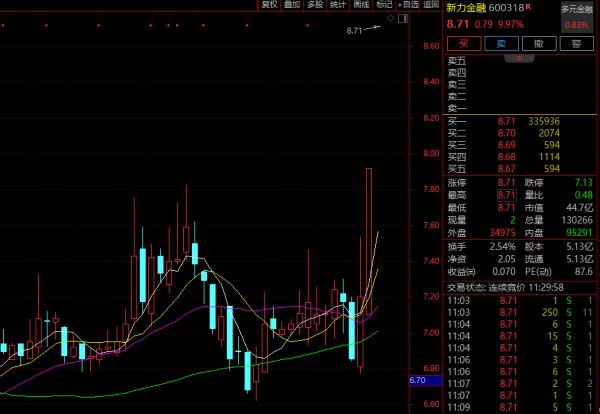Add stock to watchlist with +自选
The height and width of the screenshot is (414, 600).
tap(408, 5)
